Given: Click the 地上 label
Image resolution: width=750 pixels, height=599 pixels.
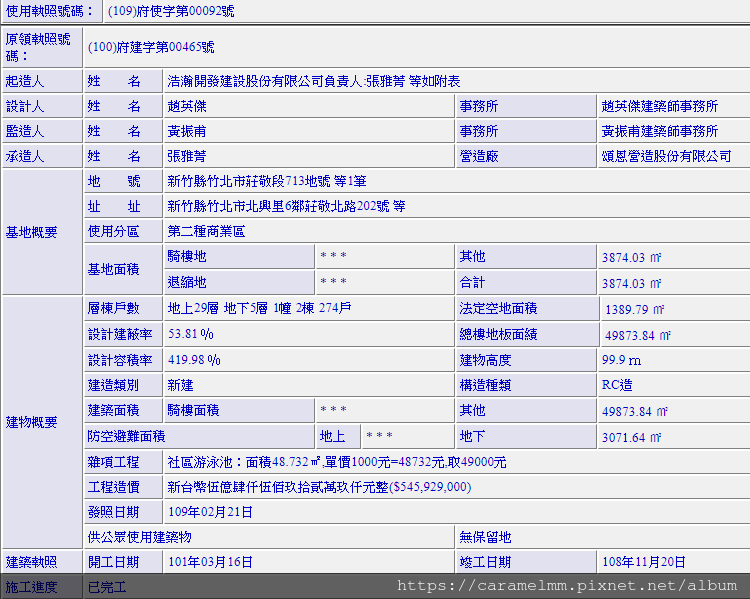Looking at the screenshot, I should [x=332, y=436].
